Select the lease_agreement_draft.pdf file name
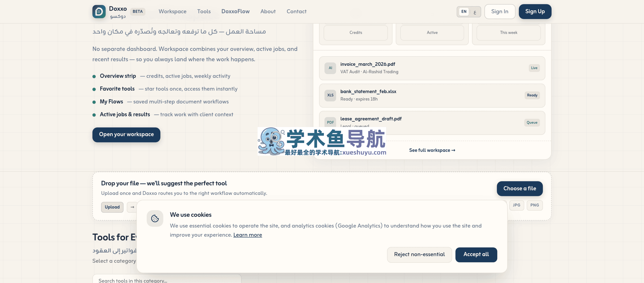Viewport: 644px width, 283px height. click(371, 119)
